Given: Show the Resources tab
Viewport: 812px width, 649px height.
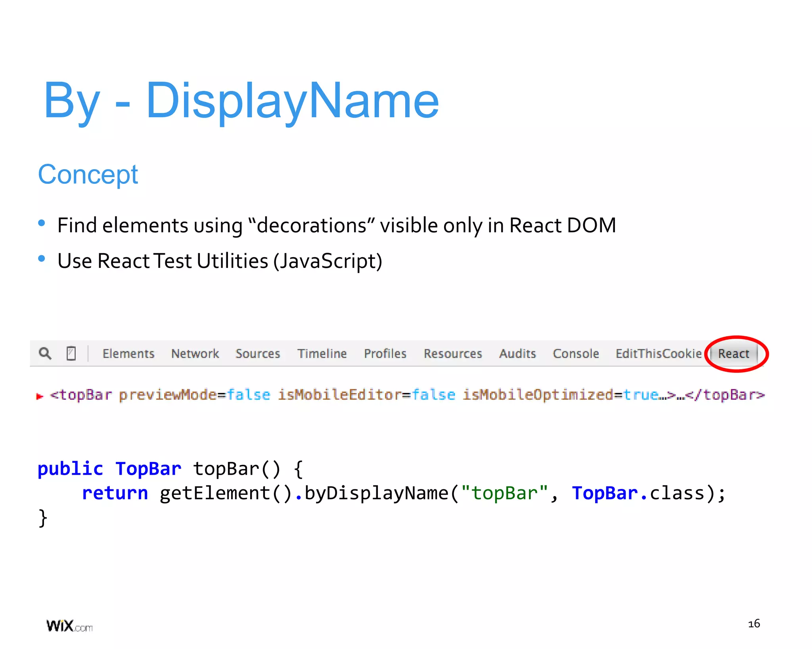Looking at the screenshot, I should click(x=453, y=353).
